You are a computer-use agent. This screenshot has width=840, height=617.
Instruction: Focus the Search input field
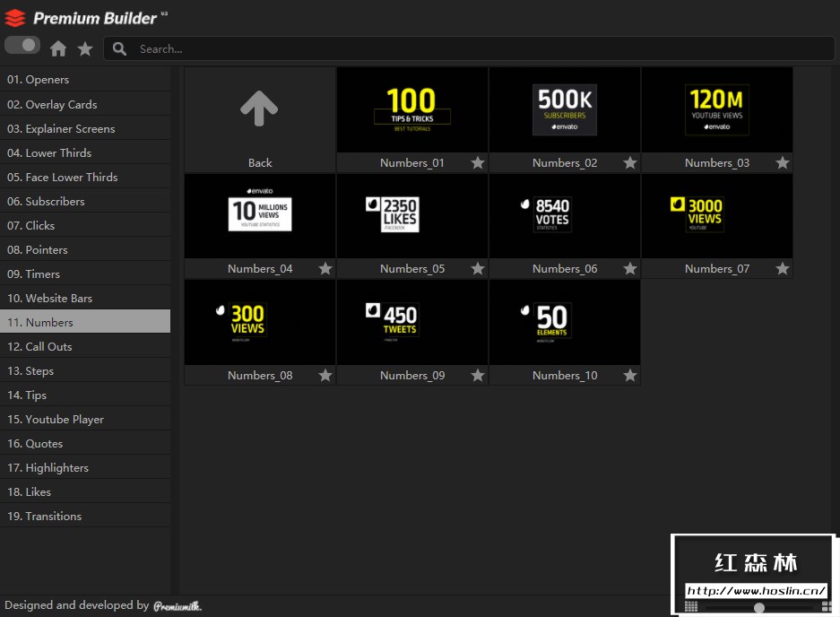pyautogui.click(x=469, y=48)
